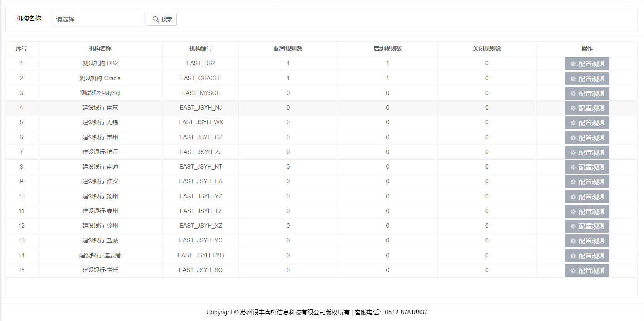The image size is (644, 321).
Task: Select the 建设银行-南通 name cell
Action: click(x=100, y=167)
